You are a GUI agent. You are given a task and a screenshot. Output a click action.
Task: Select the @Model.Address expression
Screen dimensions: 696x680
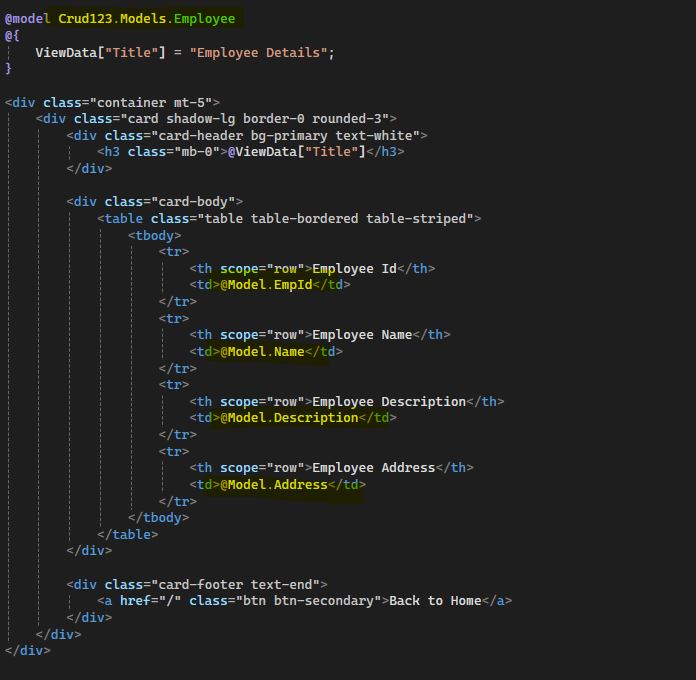click(x=274, y=484)
